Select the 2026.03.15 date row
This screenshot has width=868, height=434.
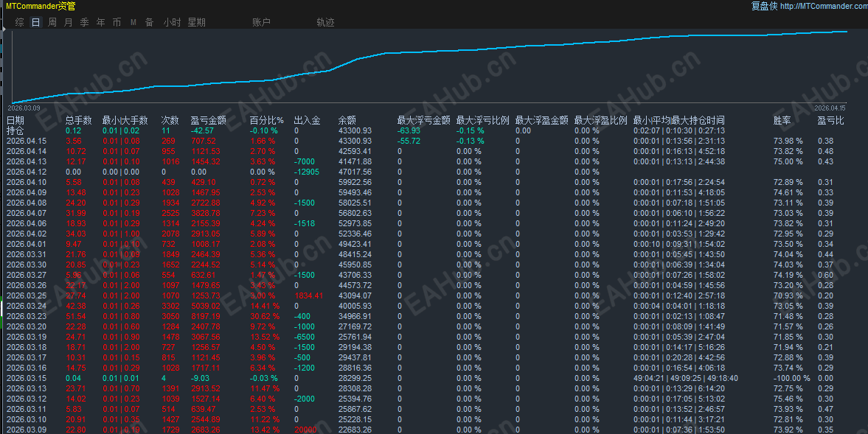pyautogui.click(x=27, y=378)
